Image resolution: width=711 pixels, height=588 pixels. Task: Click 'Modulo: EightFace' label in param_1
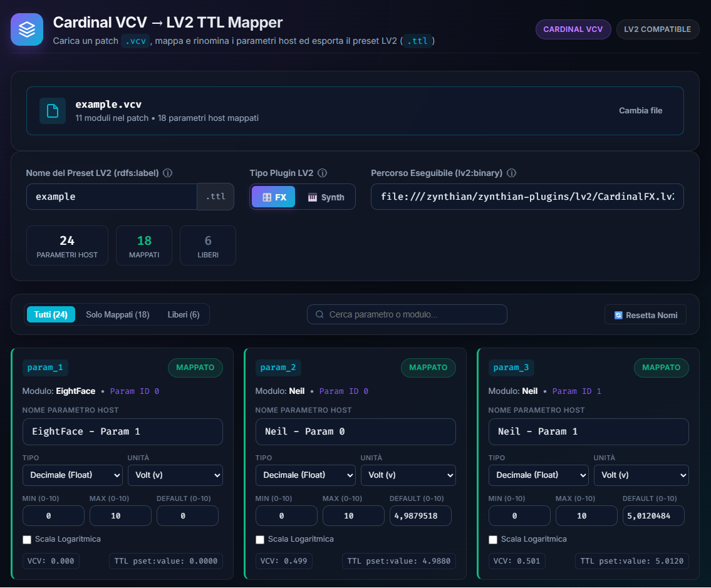point(59,391)
